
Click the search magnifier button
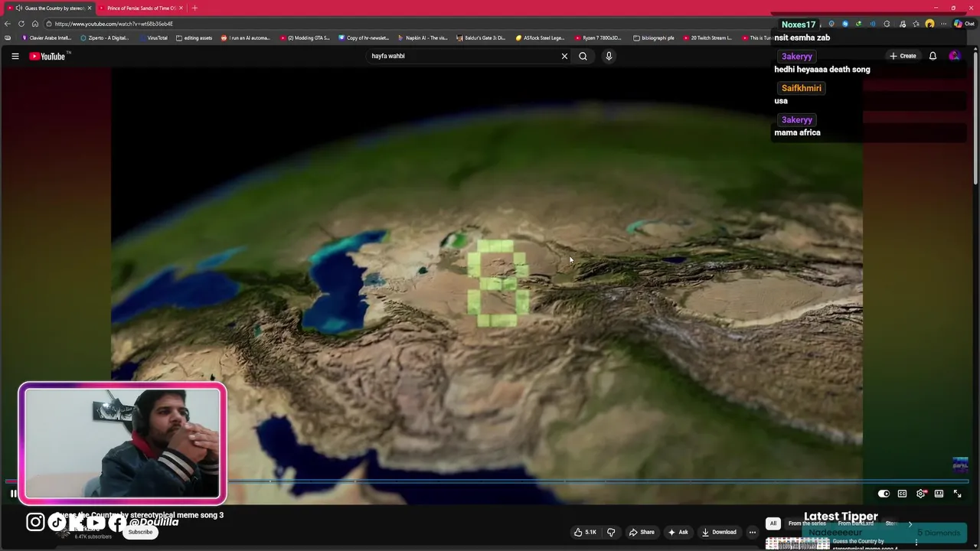point(583,56)
